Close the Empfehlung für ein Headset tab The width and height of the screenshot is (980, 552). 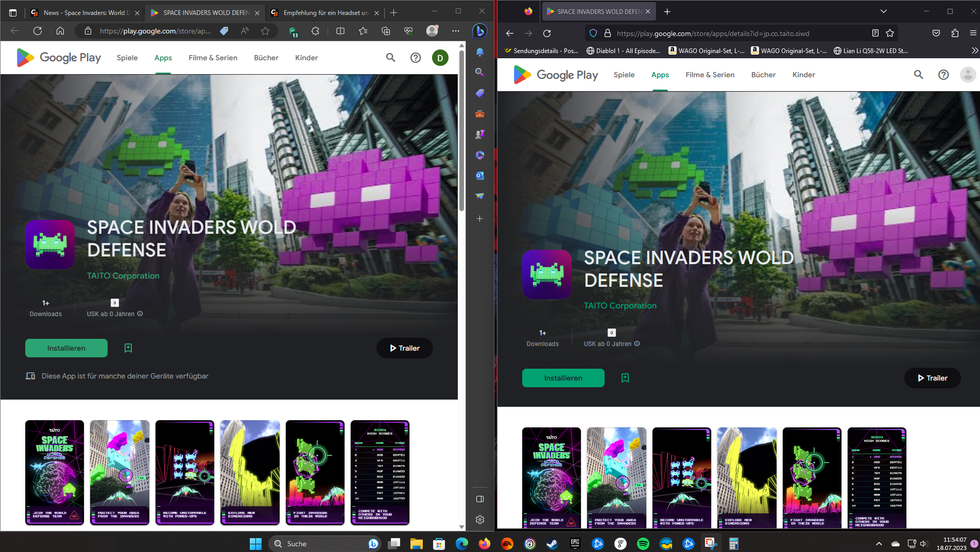point(376,13)
